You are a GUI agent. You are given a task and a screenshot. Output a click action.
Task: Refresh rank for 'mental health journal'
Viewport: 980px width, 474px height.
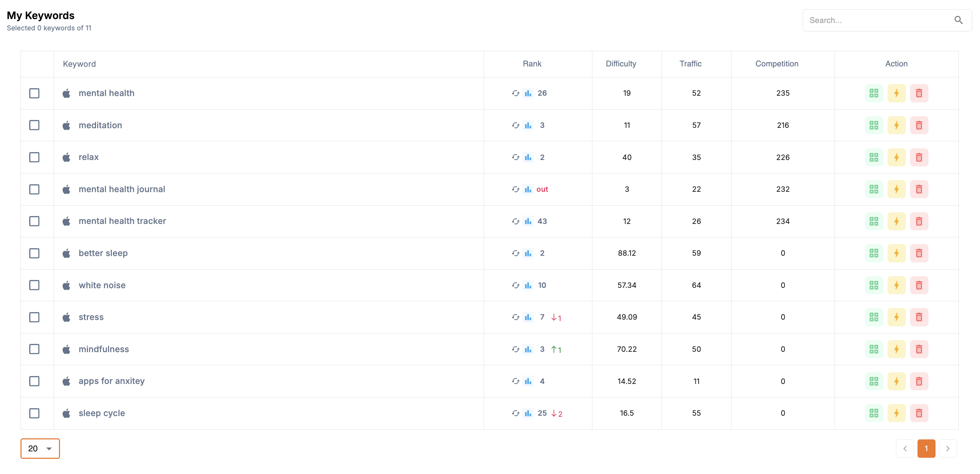click(515, 189)
